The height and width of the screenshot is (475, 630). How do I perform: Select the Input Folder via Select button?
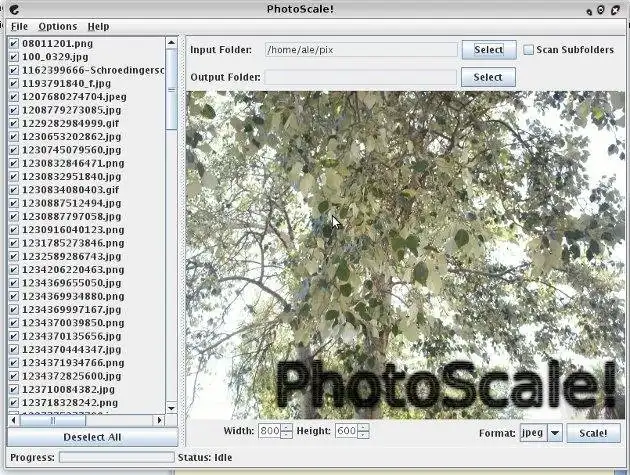click(x=489, y=50)
